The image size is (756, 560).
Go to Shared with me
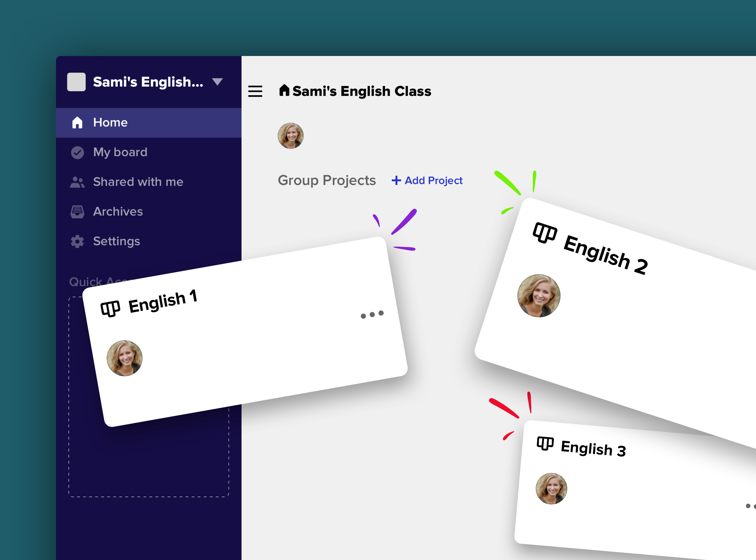pos(138,182)
